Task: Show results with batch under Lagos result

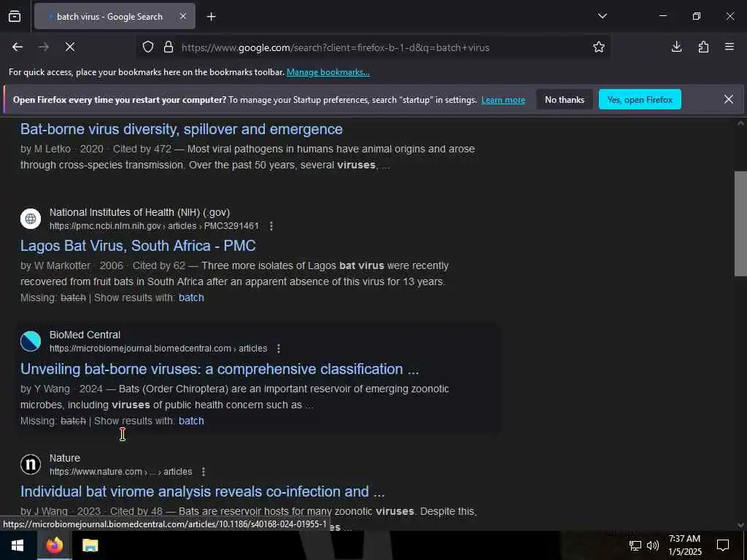Action: (x=191, y=297)
